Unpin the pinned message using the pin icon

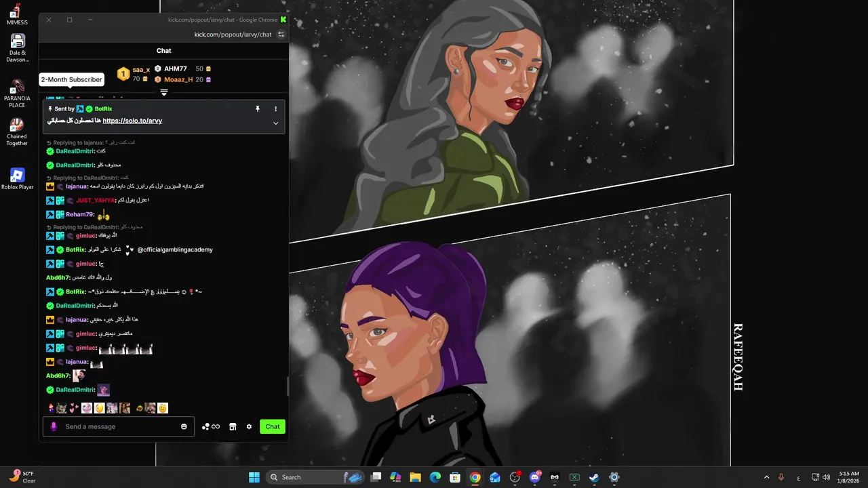pyautogui.click(x=257, y=108)
